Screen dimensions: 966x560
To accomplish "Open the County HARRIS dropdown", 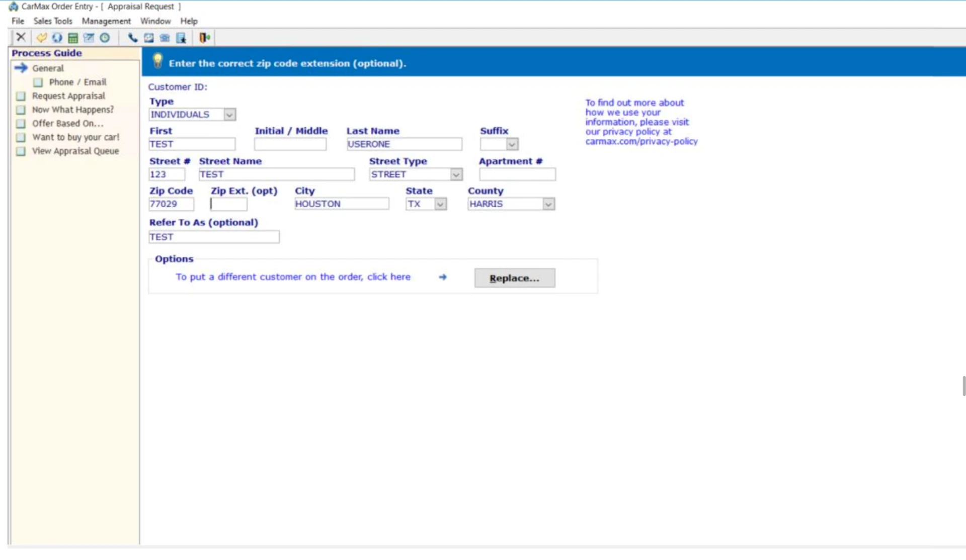I will [x=548, y=204].
